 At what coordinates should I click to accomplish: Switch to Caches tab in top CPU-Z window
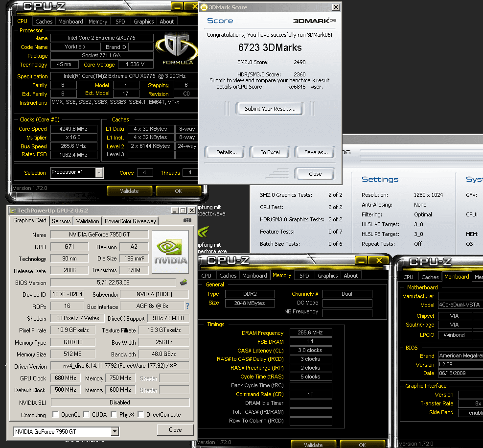point(44,22)
